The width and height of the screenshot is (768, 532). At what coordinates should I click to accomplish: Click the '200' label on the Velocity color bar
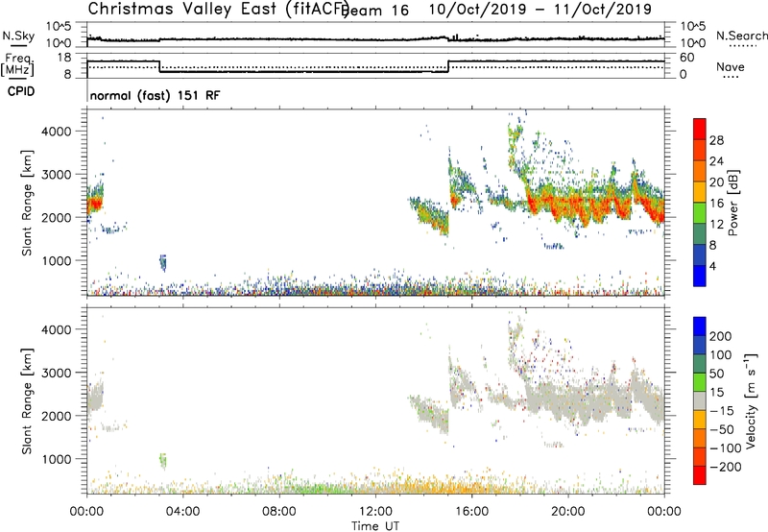click(721, 336)
